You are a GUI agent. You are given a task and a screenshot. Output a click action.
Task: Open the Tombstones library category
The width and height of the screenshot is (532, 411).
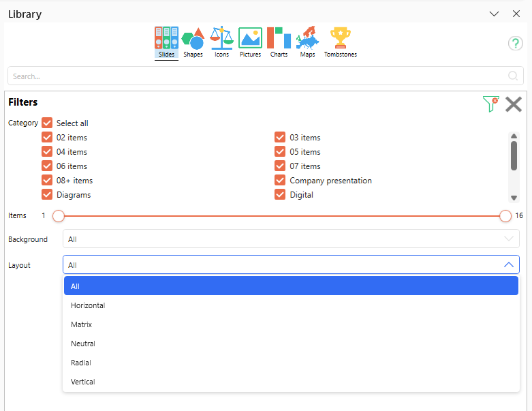tap(341, 42)
